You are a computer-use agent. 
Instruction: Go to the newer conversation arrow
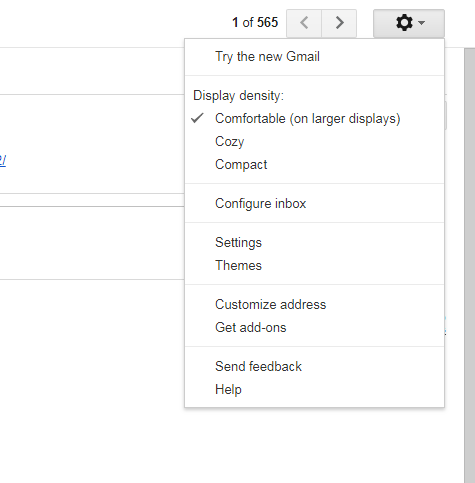click(304, 23)
